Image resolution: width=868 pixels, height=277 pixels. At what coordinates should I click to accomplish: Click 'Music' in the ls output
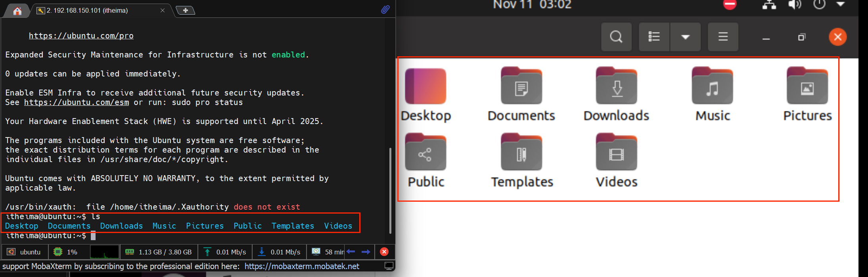coord(164,226)
